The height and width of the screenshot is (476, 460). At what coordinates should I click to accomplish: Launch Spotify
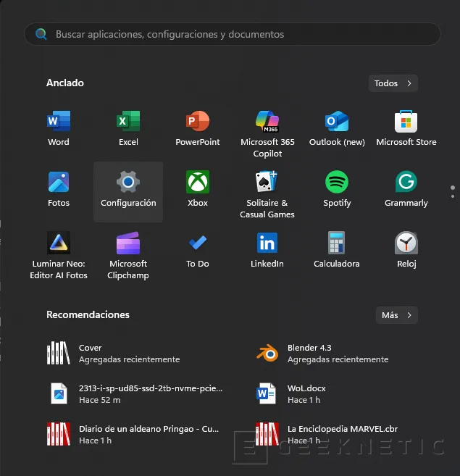click(337, 189)
